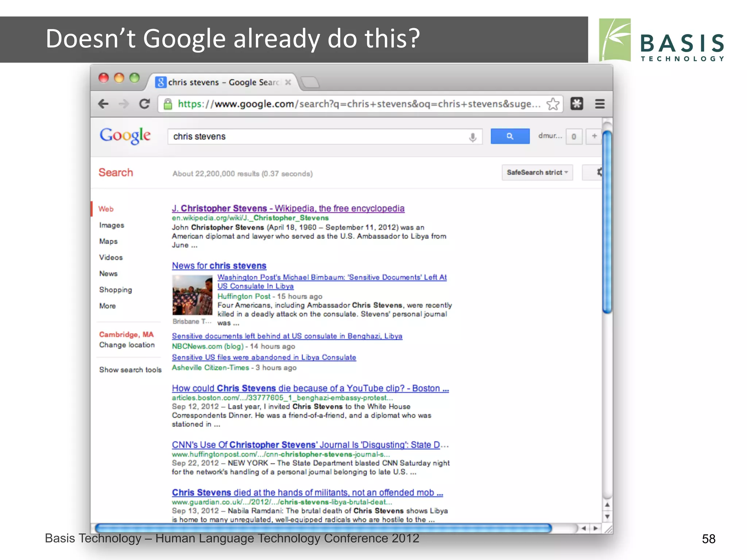The height and width of the screenshot is (560, 747).
Task: Click the articles.boston.com green URL
Action: click(282, 398)
